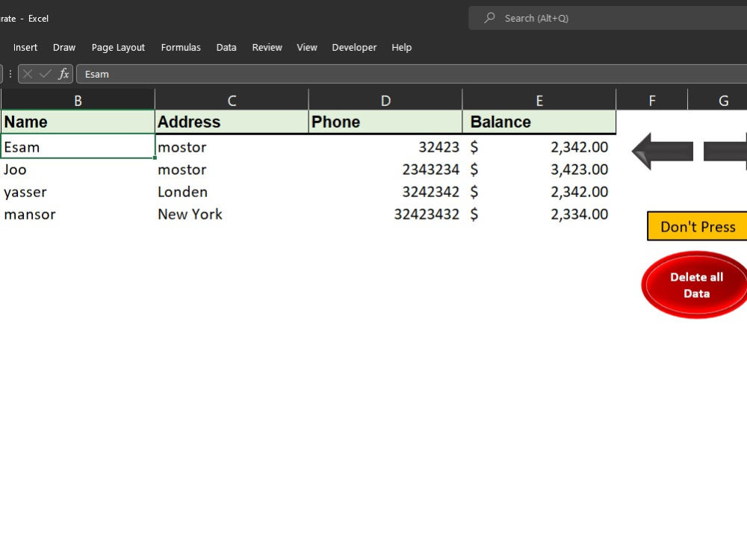
Task: Click the formula bar cancel X icon
Action: click(x=28, y=74)
